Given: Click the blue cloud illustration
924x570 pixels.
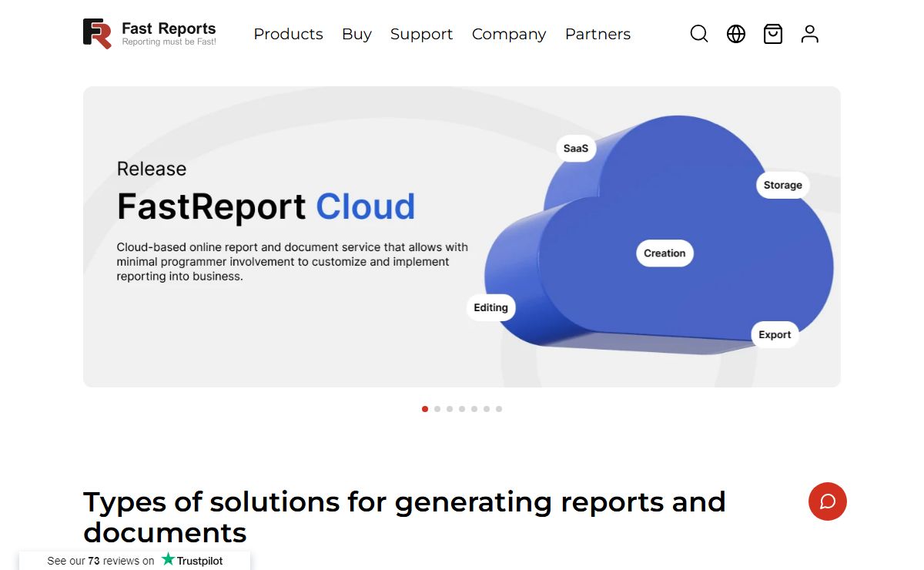Looking at the screenshot, I should coord(659,235).
